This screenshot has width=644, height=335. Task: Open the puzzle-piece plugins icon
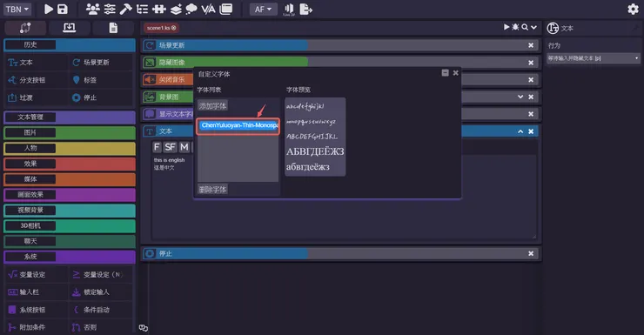tap(159, 9)
